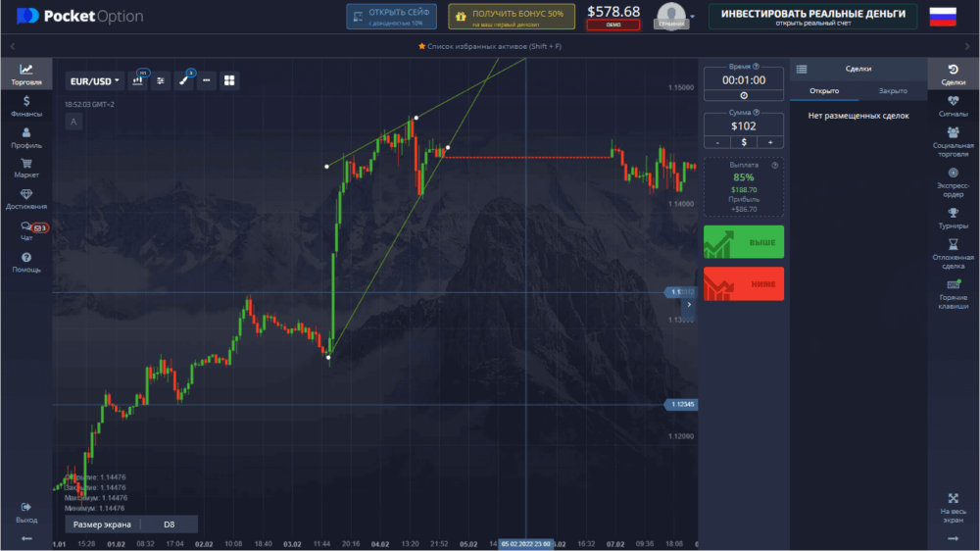Expand the profile avatar dropdown arrow

click(692, 17)
